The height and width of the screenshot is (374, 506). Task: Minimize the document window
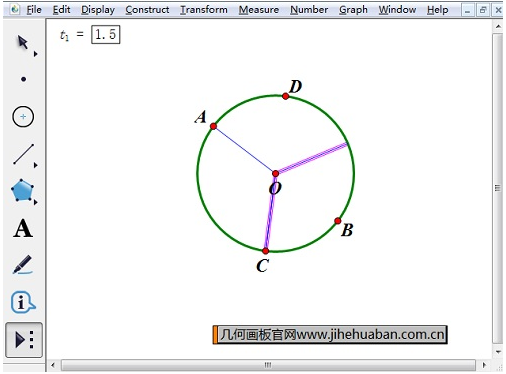(x=467, y=11)
